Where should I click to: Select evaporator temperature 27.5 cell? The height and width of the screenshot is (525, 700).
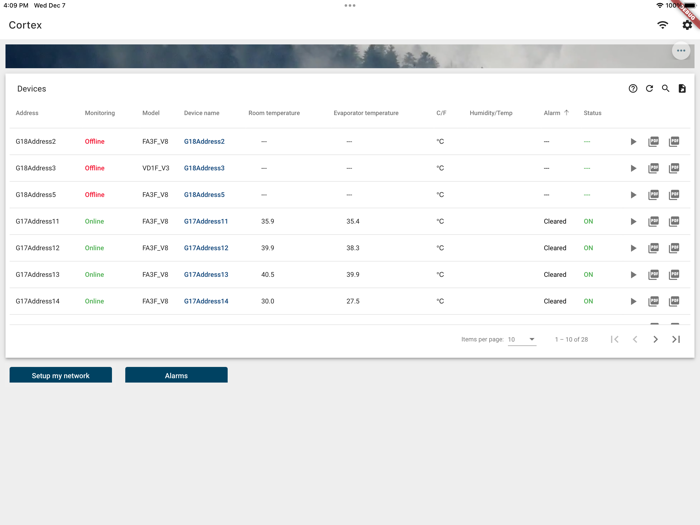pos(353,301)
